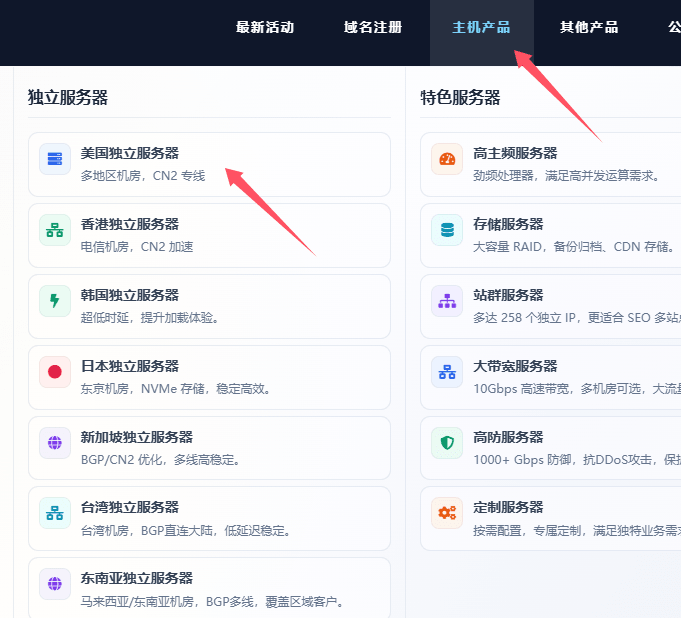
Task: Click description 按需配置，专属定制
Action: tap(527, 530)
